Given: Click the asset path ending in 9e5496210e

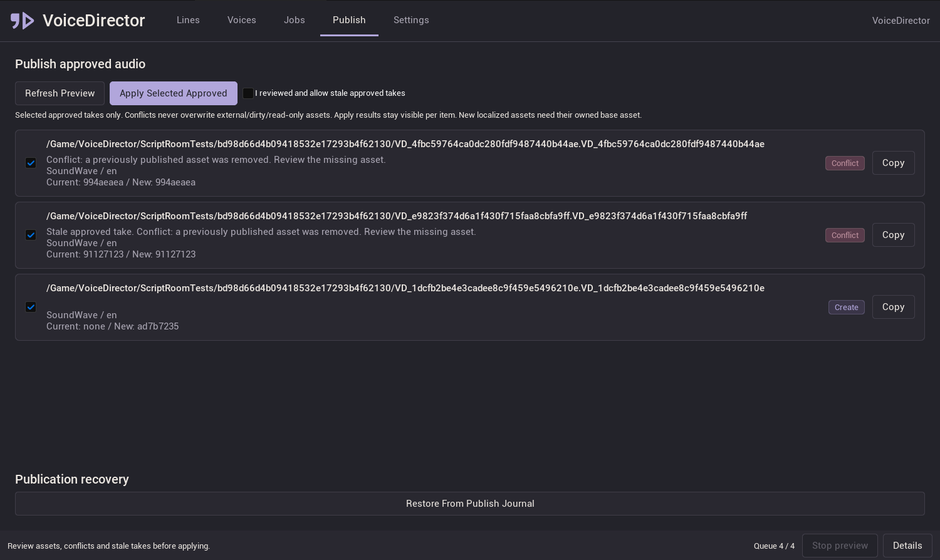Looking at the screenshot, I should (x=405, y=288).
